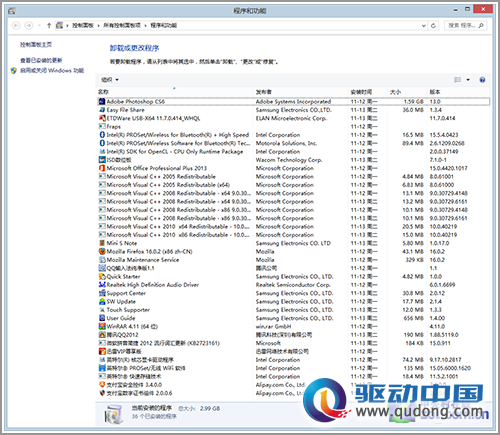Sort by the 版本 column header
This screenshot has height=435, width=500.
458,92
